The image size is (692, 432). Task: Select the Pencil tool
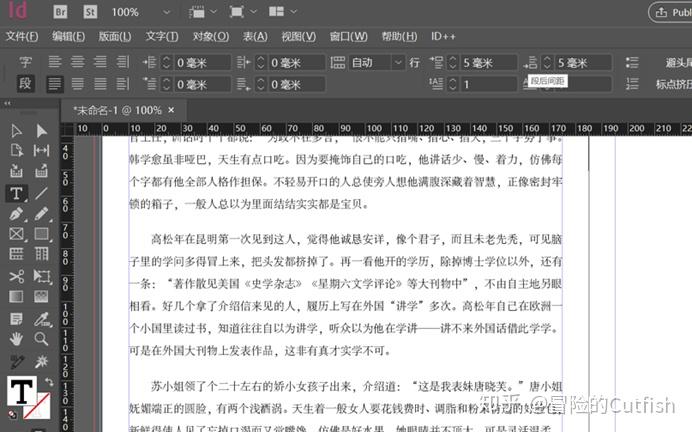click(41, 214)
